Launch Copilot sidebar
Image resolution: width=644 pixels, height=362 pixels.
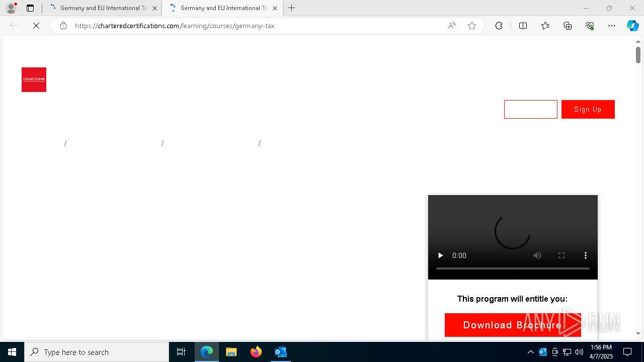click(632, 26)
